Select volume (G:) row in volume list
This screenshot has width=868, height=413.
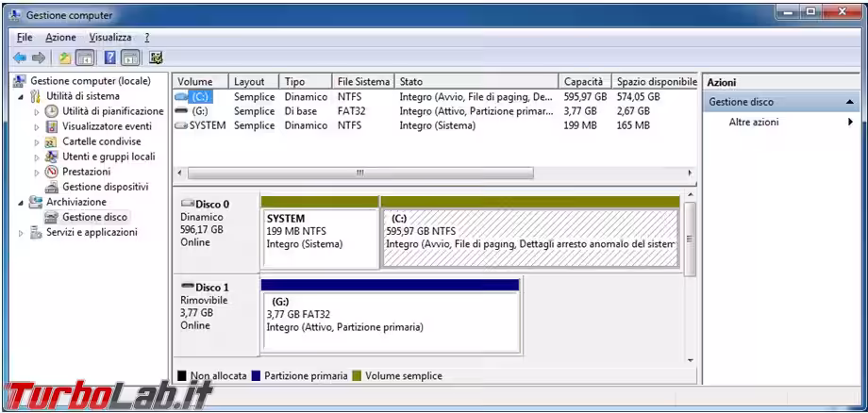tap(199, 111)
